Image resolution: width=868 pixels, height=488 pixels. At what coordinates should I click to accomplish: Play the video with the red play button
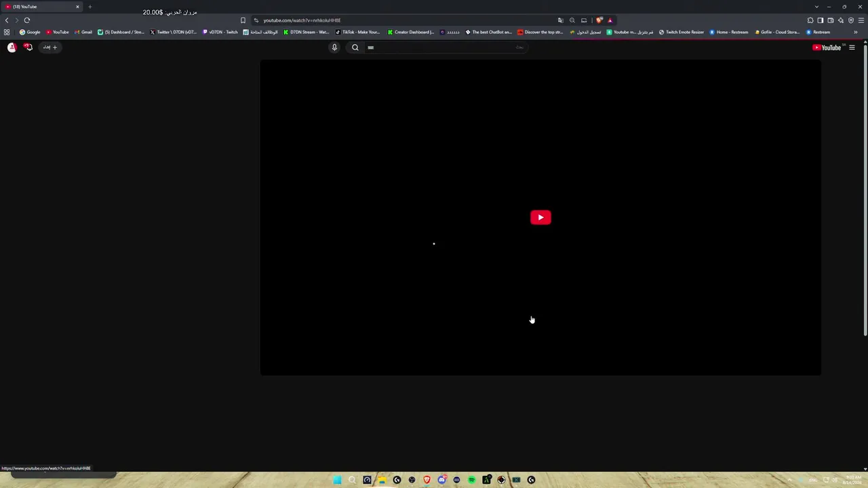point(540,218)
